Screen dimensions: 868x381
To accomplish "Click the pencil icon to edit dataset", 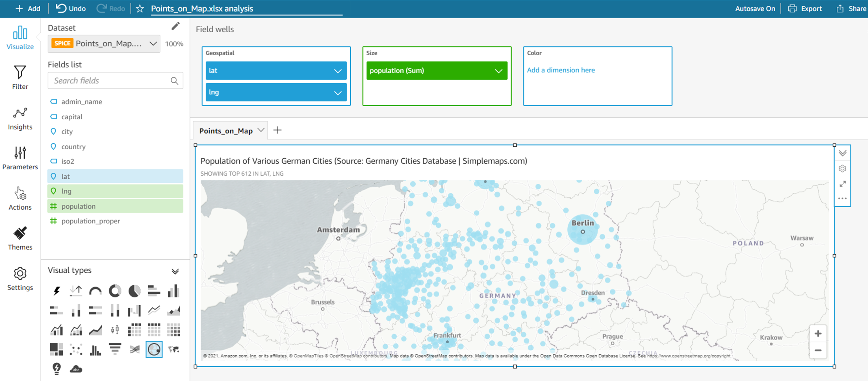I will (x=175, y=26).
